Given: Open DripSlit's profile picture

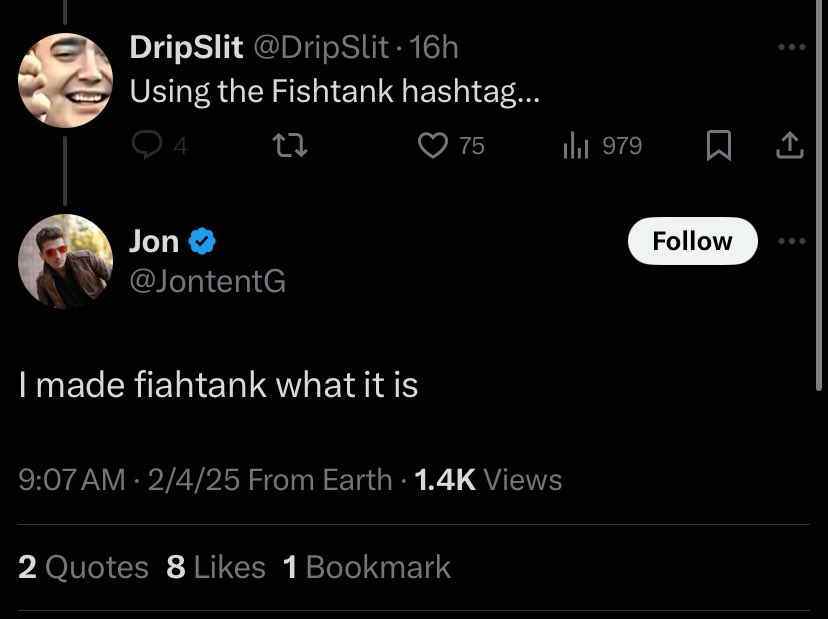Looking at the screenshot, I should click(x=65, y=80).
